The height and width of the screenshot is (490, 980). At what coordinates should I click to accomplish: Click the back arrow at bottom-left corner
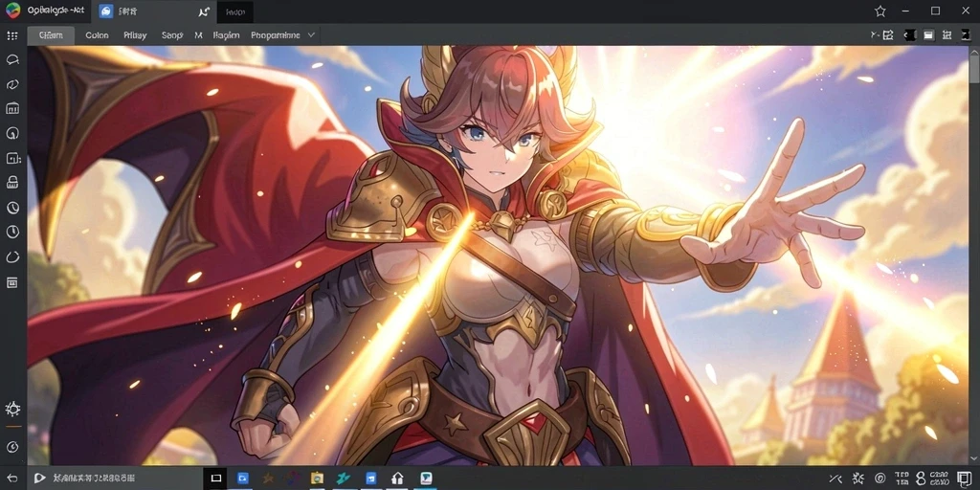click(x=11, y=479)
